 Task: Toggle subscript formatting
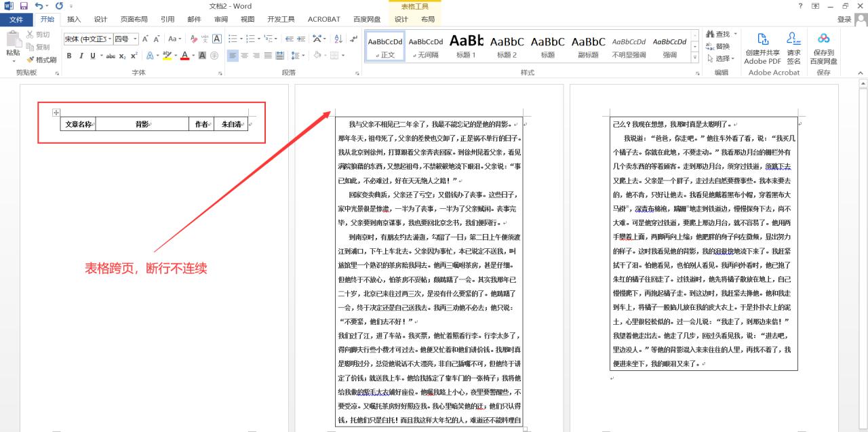pyautogui.click(x=123, y=56)
